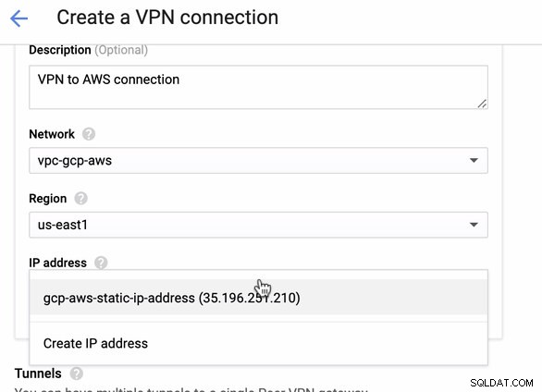Open the Region help question mark
542x392 pixels.
point(80,199)
